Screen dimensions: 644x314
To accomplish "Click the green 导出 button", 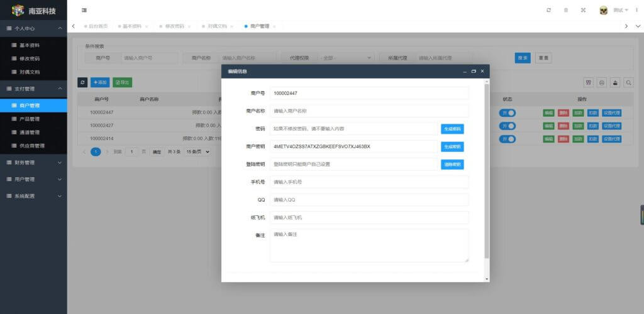I will [122, 82].
